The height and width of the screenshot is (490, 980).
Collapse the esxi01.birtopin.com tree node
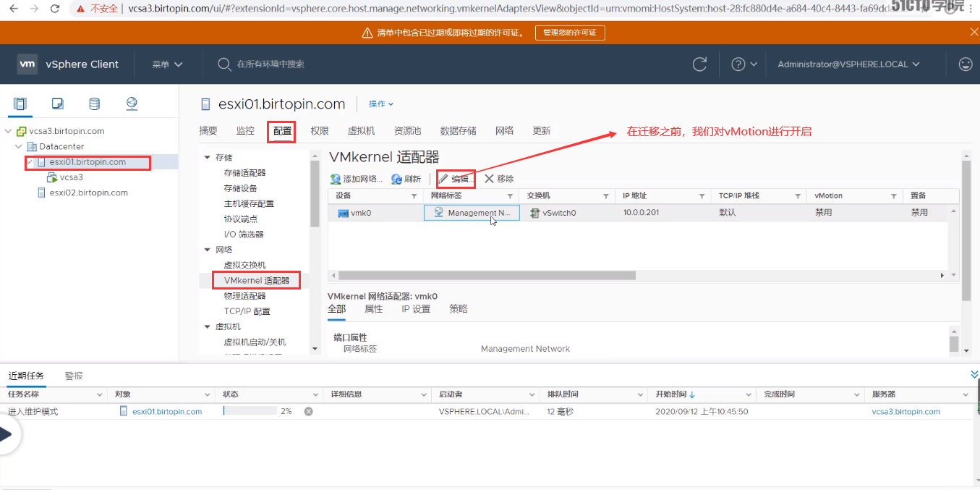(x=30, y=162)
